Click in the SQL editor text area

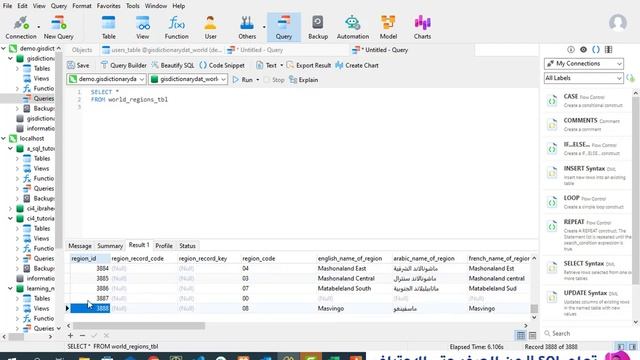310,163
